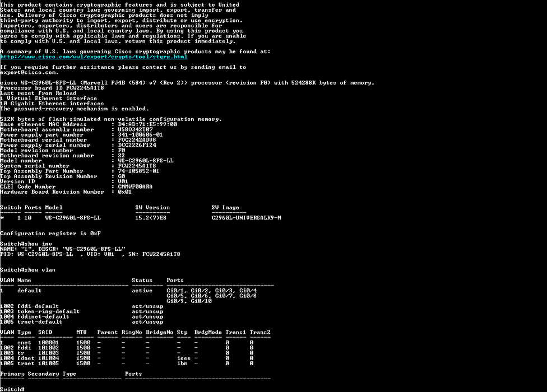Click SW Version 15.2(7)E8 in table

click(x=150, y=217)
